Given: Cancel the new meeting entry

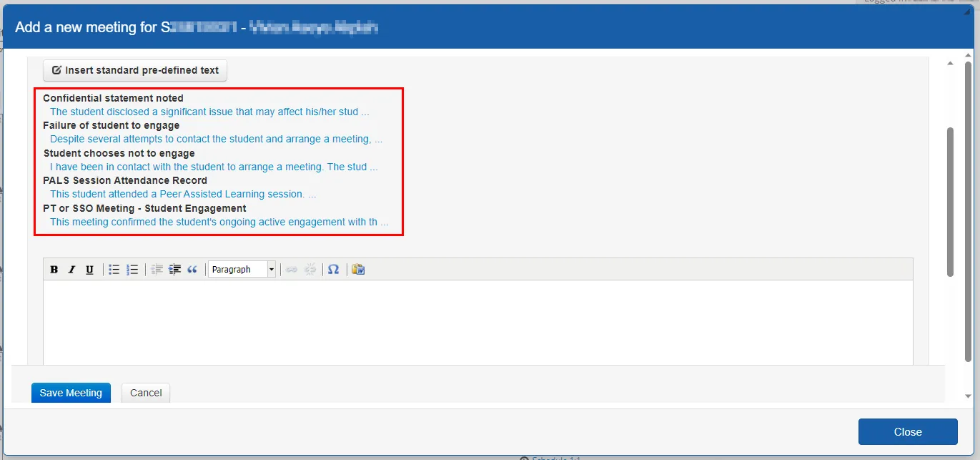Looking at the screenshot, I should 145,392.
